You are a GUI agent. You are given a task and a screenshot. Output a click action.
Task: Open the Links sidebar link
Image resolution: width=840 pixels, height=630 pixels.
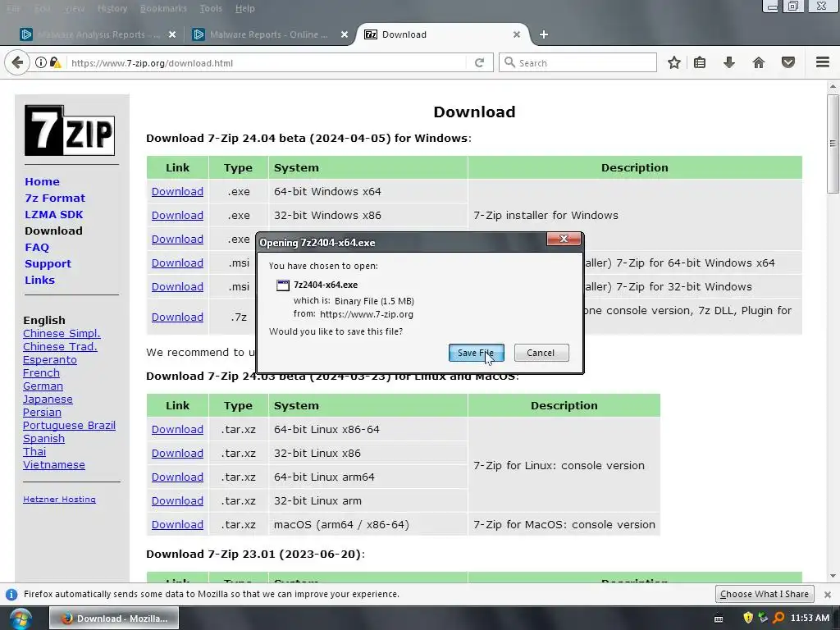(39, 281)
